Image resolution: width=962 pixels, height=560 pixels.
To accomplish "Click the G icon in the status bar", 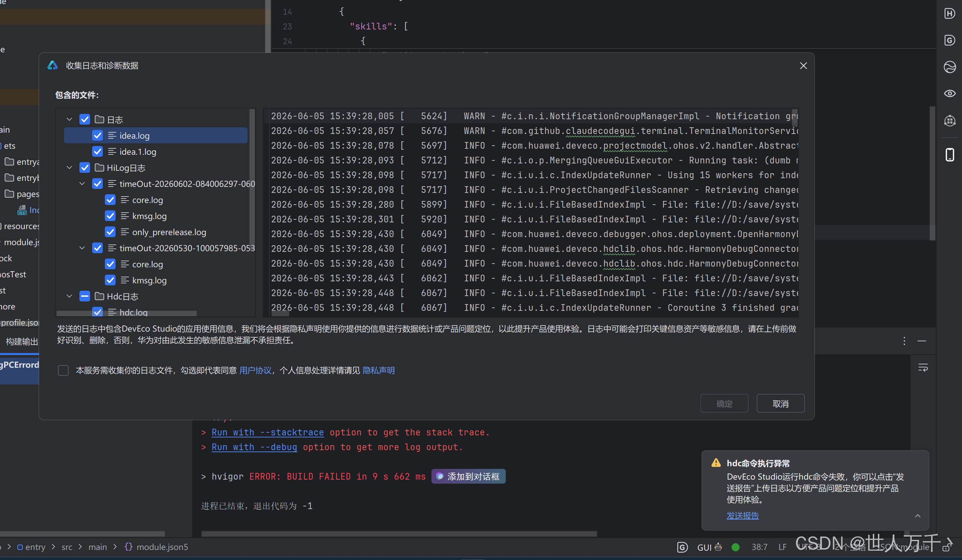I will click(682, 547).
